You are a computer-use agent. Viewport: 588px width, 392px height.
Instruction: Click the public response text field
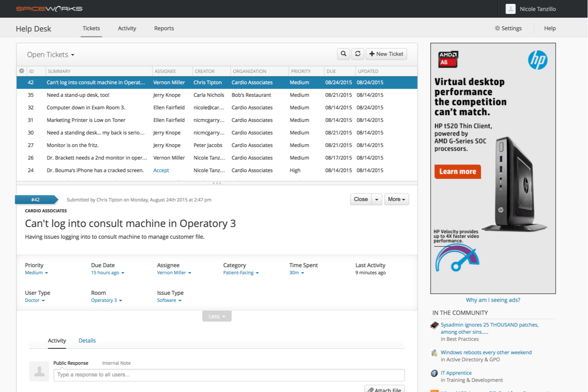click(x=229, y=375)
